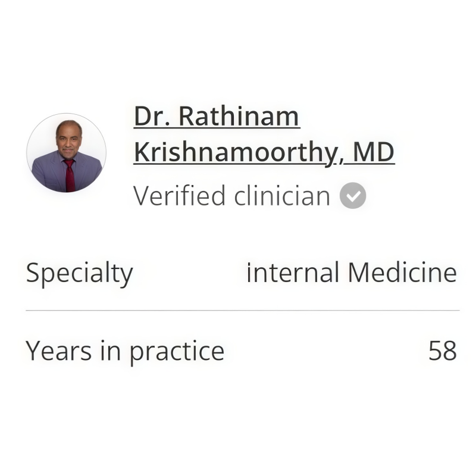Open the Krishnamoorthy, MD profile link
The height and width of the screenshot is (476, 476).
tap(264, 152)
